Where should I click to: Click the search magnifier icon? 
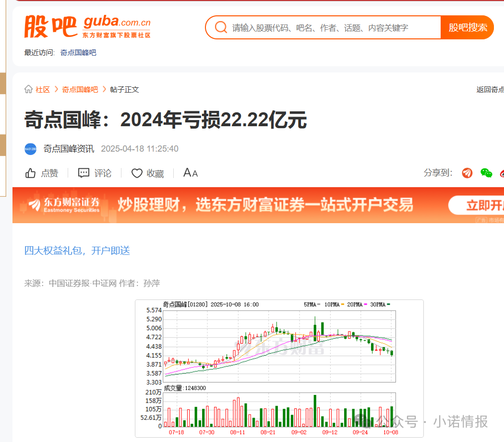[x=221, y=27]
